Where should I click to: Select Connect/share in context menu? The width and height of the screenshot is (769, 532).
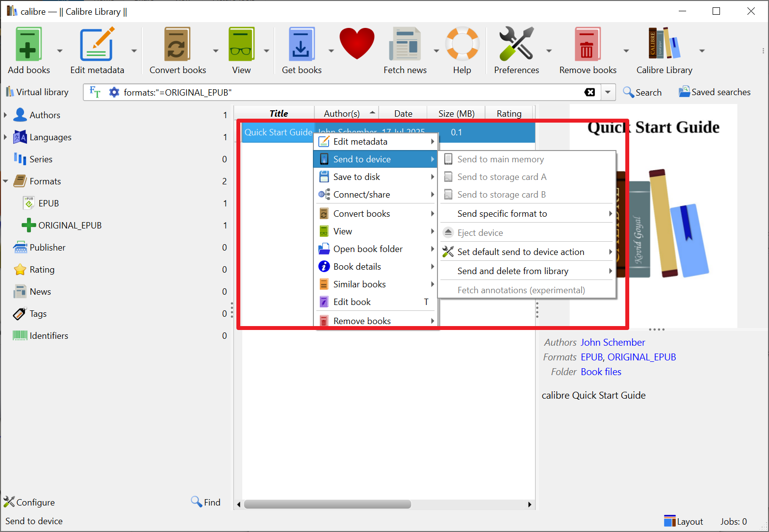pyautogui.click(x=376, y=195)
